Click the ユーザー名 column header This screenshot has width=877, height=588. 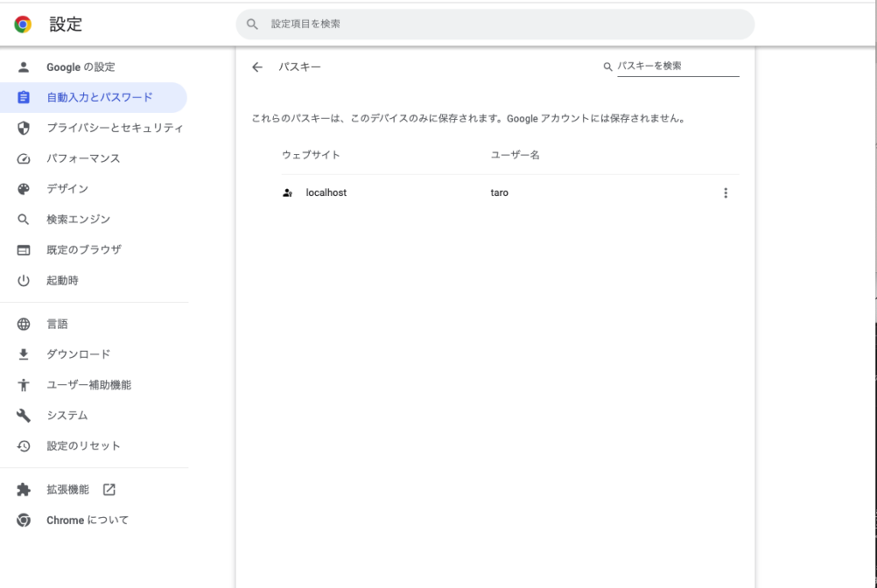click(x=515, y=155)
